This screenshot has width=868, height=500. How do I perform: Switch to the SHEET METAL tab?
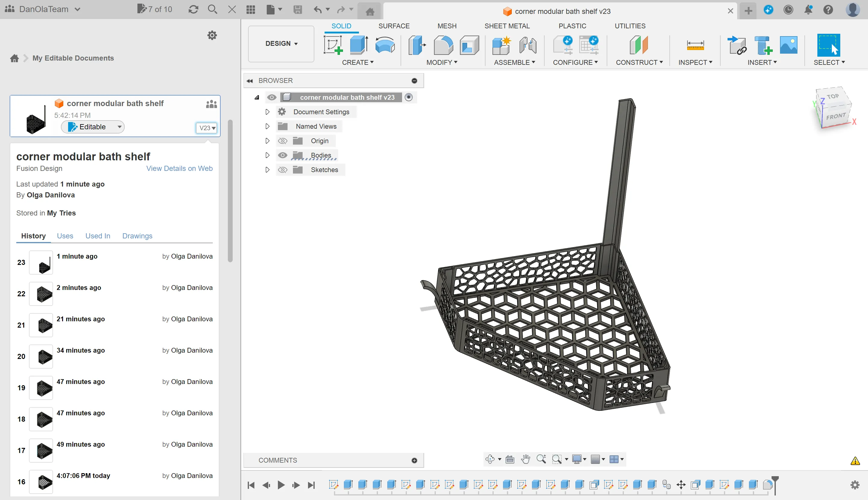click(x=507, y=26)
